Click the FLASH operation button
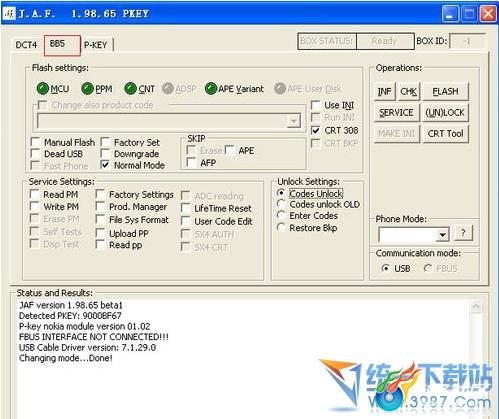The width and height of the screenshot is (499, 419). tap(445, 91)
